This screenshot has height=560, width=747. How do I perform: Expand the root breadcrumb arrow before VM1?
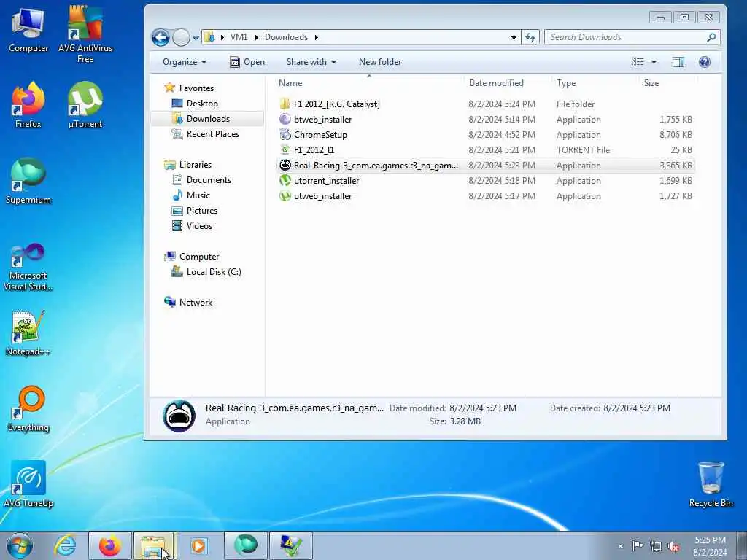tap(222, 37)
